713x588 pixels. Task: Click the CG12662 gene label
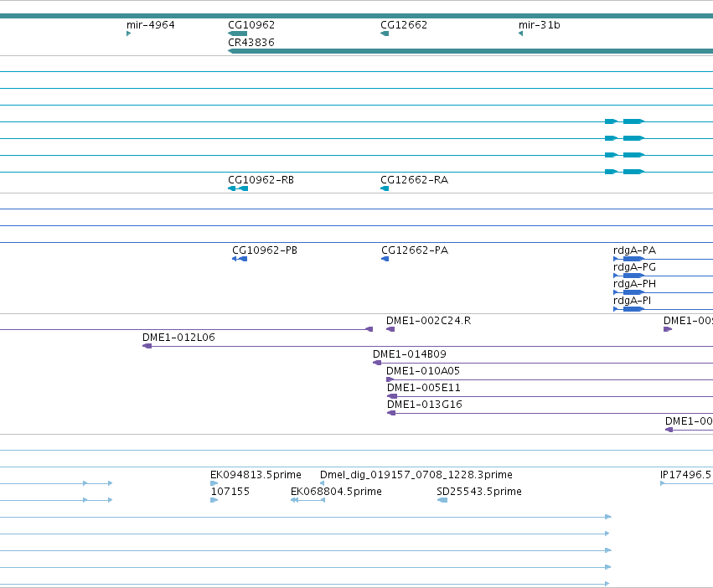[x=404, y=25]
